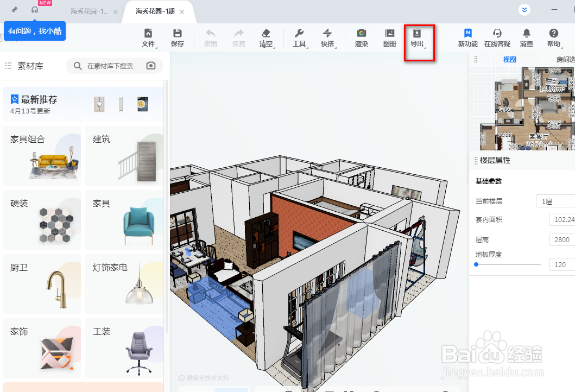
Task: Click the floor plan minimap thumbnail
Action: click(527, 109)
